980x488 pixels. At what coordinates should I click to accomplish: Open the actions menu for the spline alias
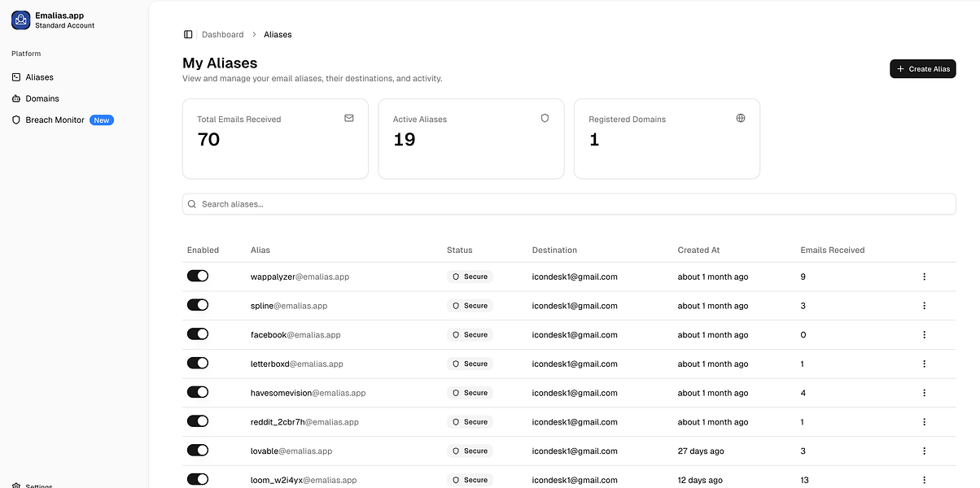[x=924, y=305]
